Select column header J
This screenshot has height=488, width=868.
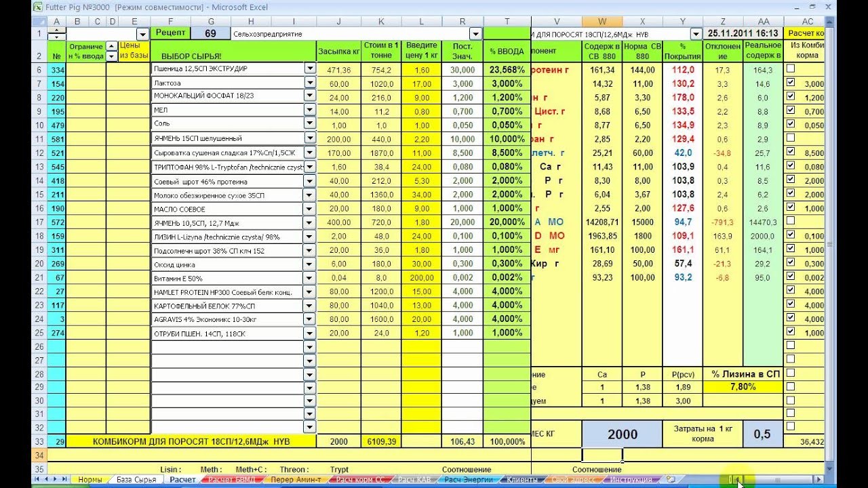pos(338,22)
